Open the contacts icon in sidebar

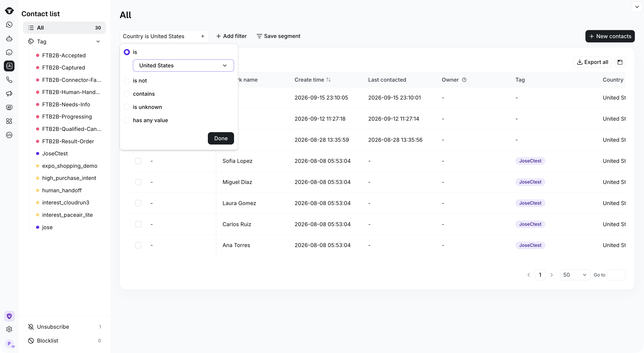coord(9,66)
